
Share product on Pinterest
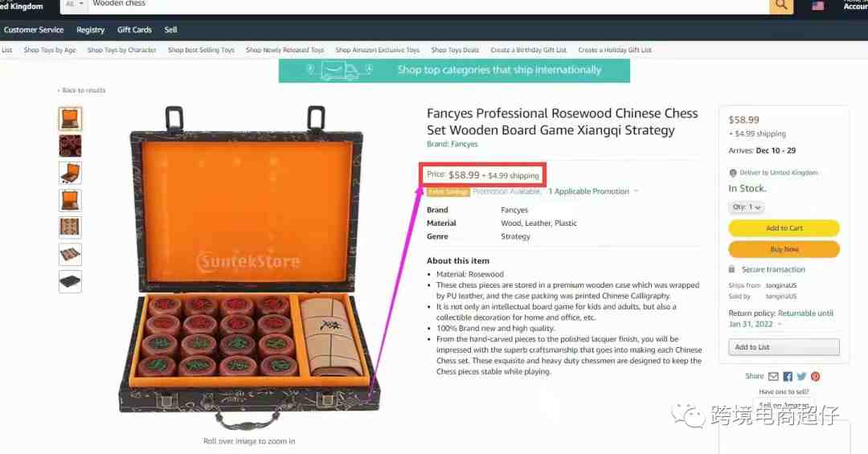point(816,377)
